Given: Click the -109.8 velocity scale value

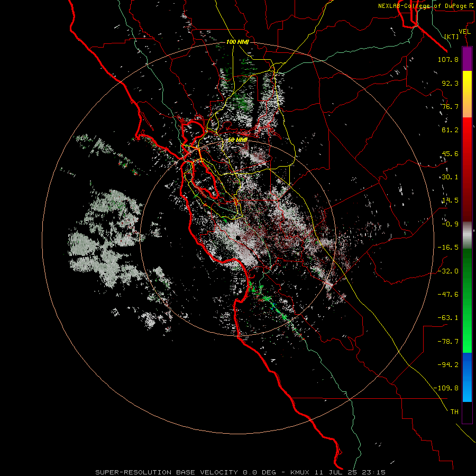Looking at the screenshot, I should (x=446, y=388).
